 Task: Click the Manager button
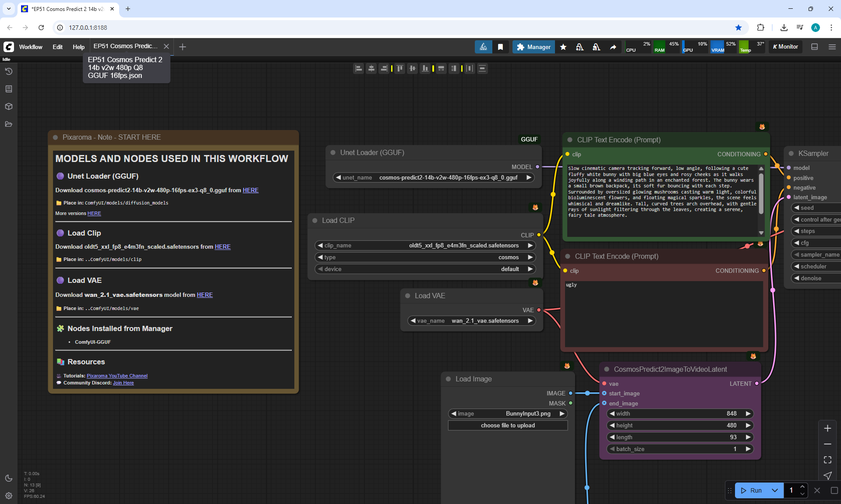(x=534, y=47)
